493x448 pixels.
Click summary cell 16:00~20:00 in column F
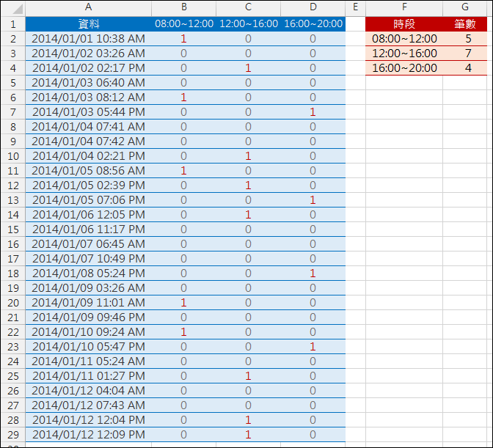pyautogui.click(x=404, y=68)
